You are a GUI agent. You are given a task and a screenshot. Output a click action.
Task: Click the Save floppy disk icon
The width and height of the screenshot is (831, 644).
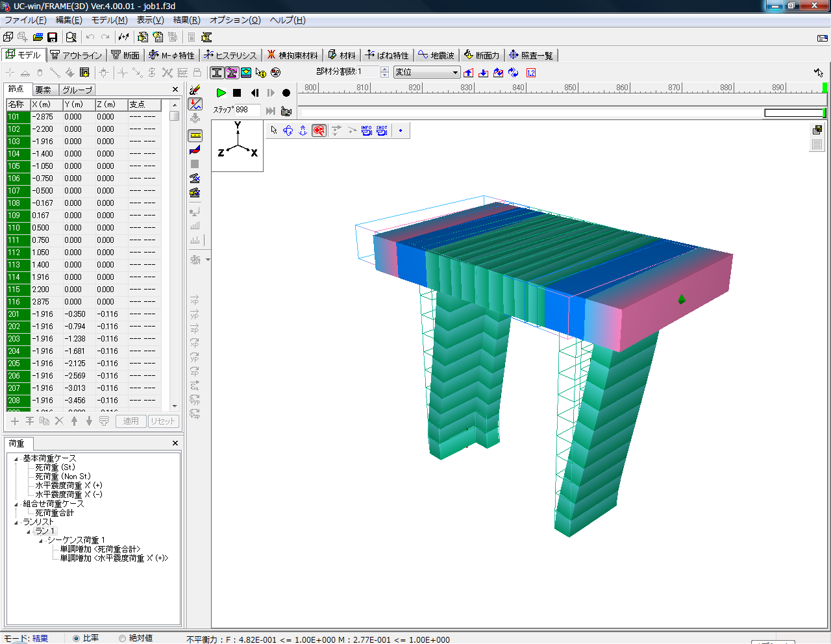53,37
